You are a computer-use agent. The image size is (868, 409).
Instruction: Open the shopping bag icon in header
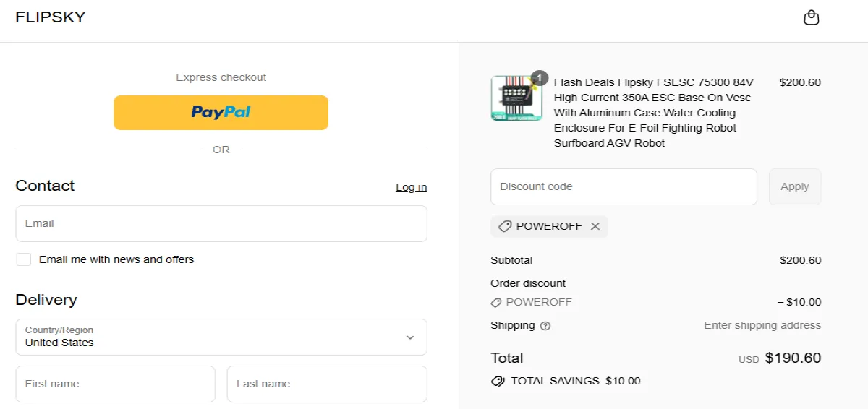pyautogui.click(x=812, y=18)
